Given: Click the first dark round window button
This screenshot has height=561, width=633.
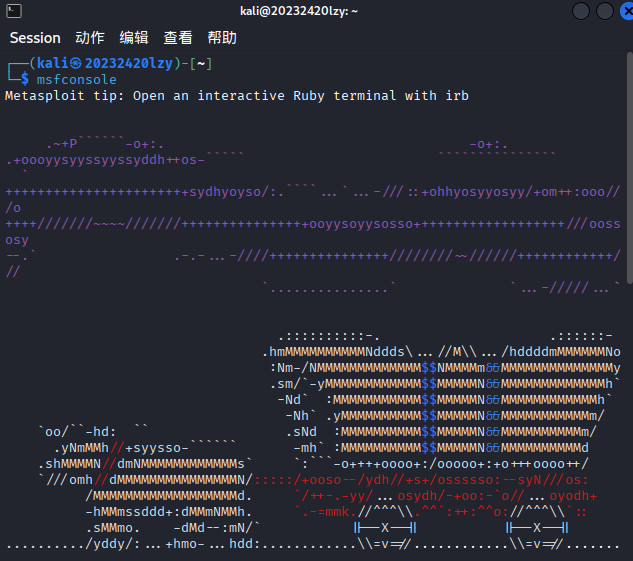Looking at the screenshot, I should [x=581, y=11].
